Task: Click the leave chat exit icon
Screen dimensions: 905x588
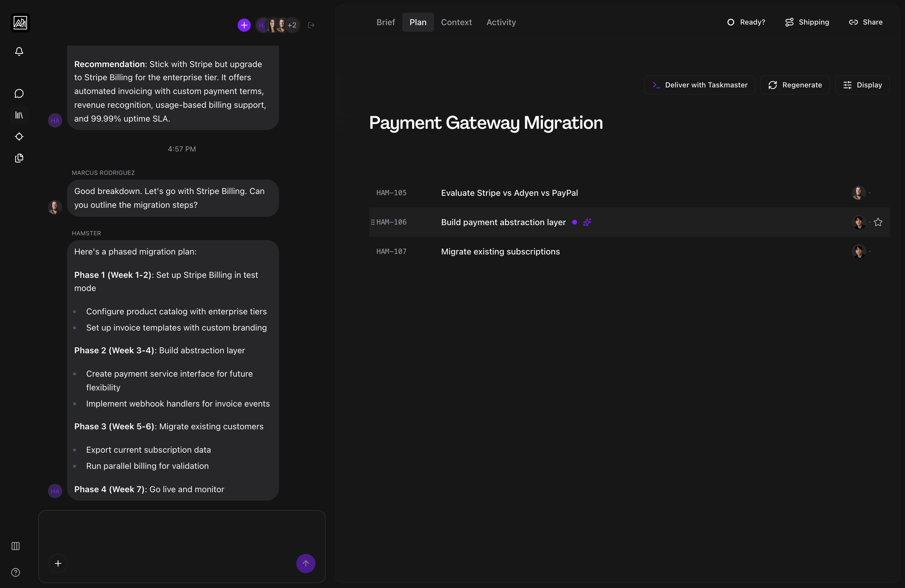Action: 311,25
